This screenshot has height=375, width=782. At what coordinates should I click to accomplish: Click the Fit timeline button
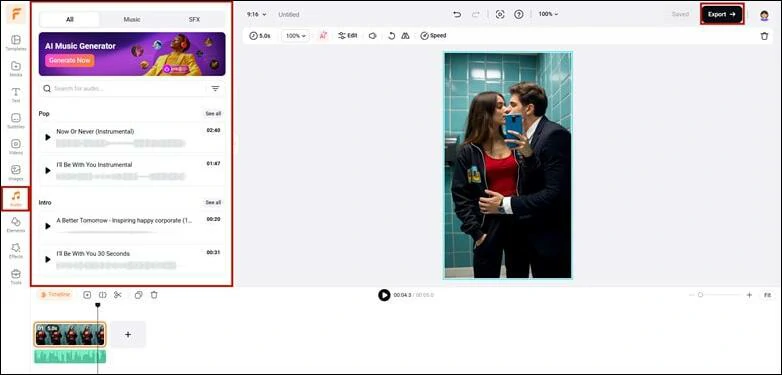[767, 295]
